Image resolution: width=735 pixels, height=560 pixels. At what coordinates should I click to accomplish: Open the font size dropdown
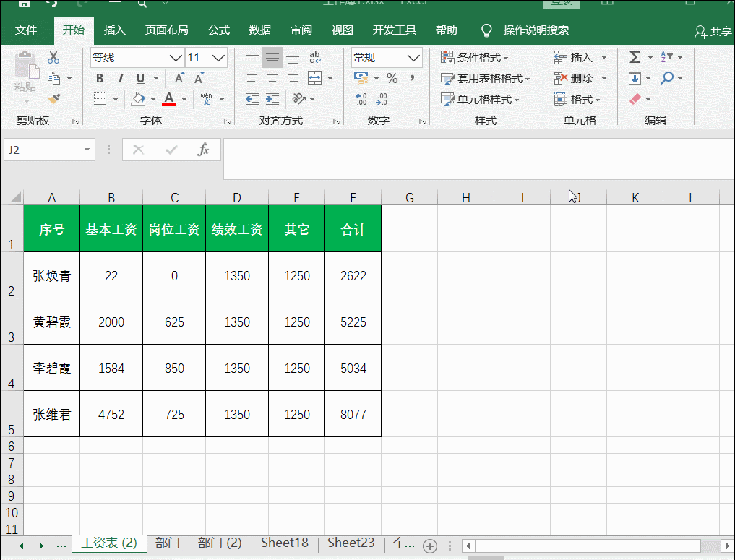[x=218, y=58]
